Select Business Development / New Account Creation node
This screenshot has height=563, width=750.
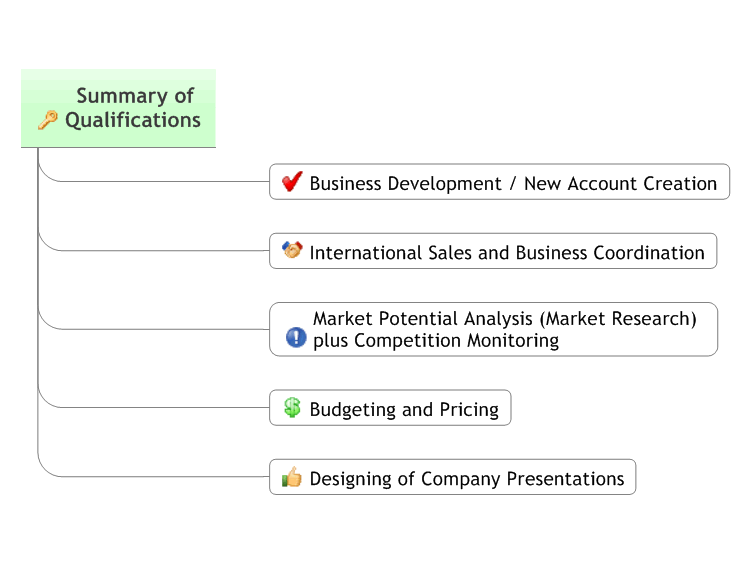(x=499, y=182)
